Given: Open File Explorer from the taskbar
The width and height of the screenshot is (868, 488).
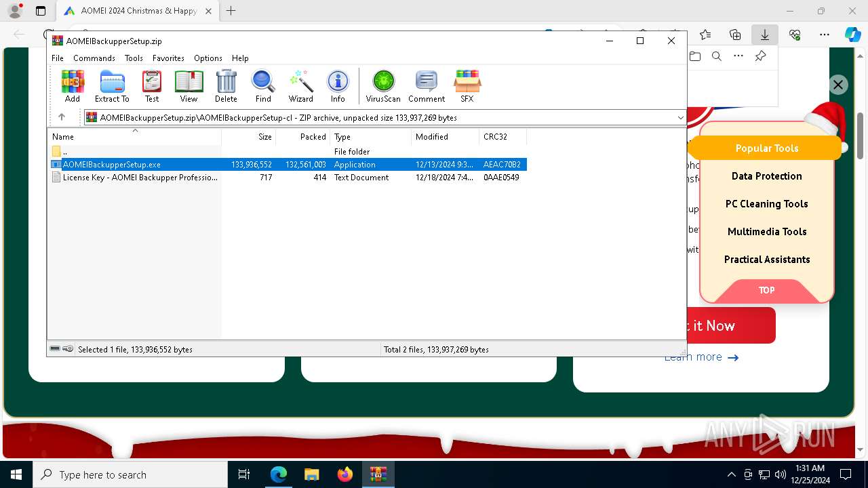Looking at the screenshot, I should 311,474.
